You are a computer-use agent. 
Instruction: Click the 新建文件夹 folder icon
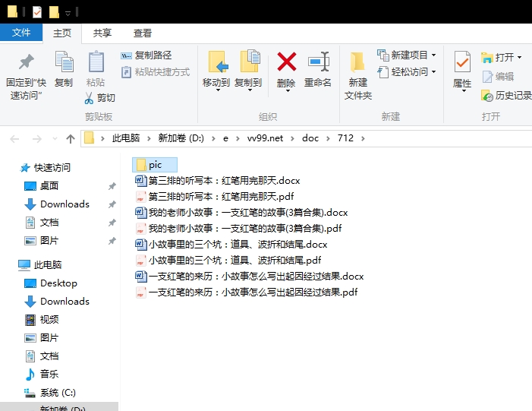(357, 62)
